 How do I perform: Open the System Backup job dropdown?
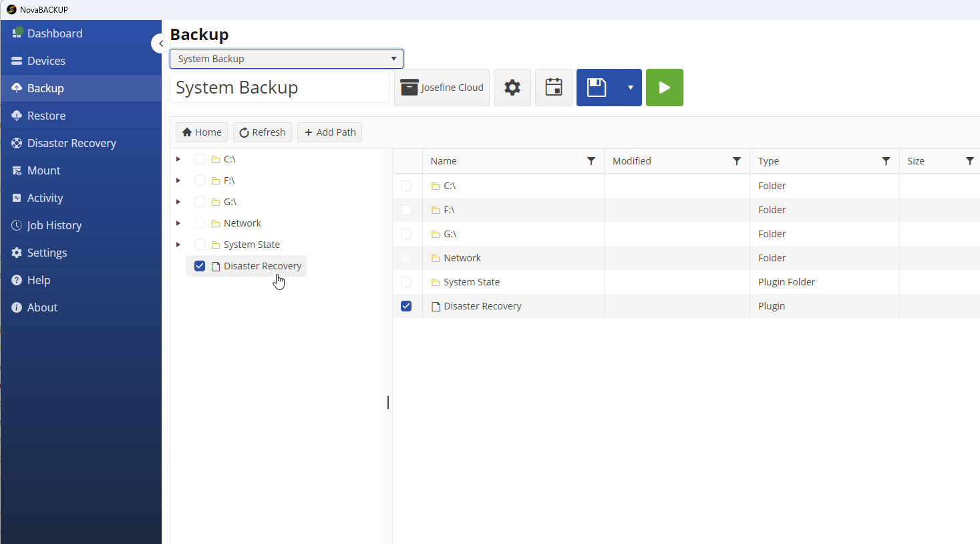point(287,59)
